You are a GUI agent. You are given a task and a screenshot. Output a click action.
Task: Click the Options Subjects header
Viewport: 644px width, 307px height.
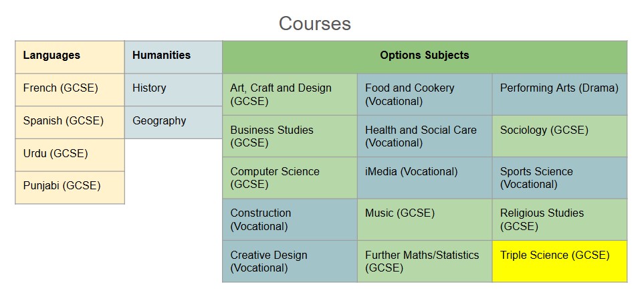coord(425,57)
